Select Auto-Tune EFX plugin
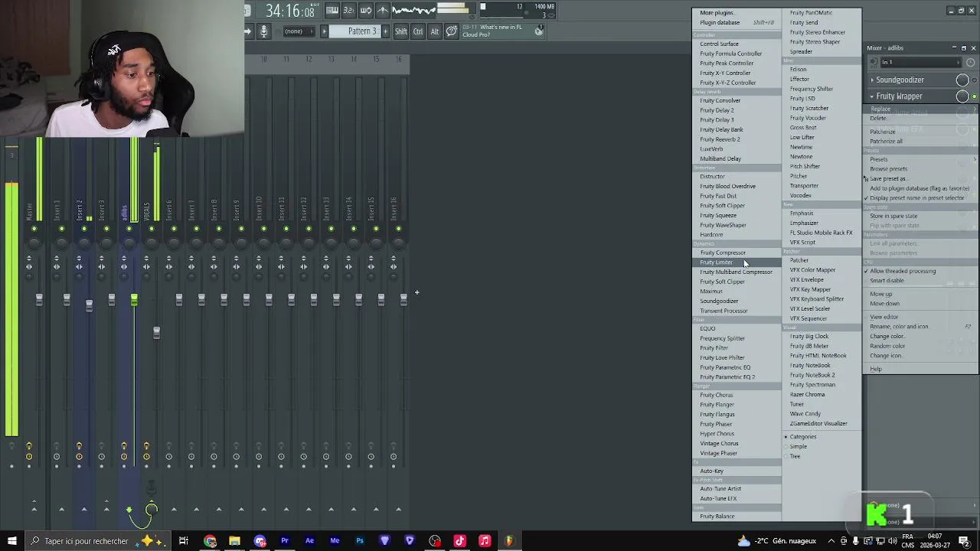 (x=737, y=498)
